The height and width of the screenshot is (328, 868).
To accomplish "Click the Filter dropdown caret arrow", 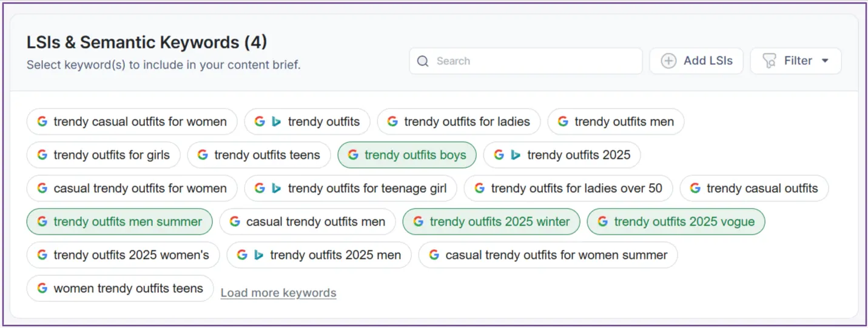I will [x=825, y=61].
